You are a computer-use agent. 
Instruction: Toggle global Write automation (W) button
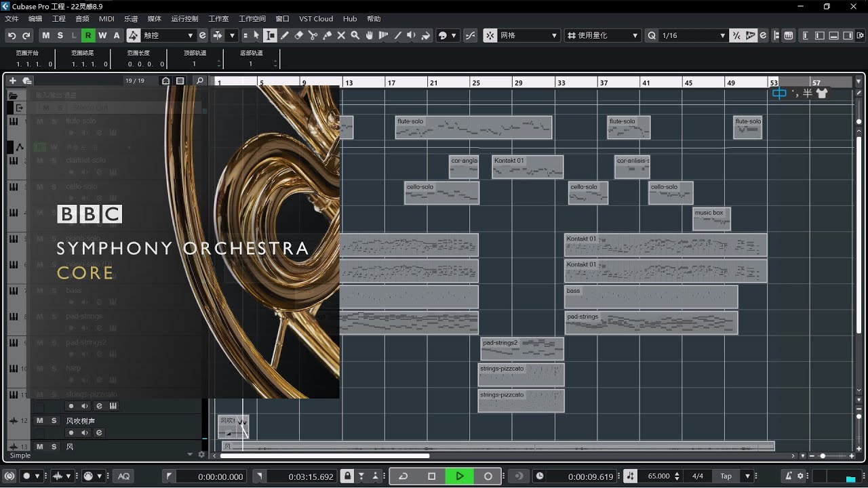(102, 35)
